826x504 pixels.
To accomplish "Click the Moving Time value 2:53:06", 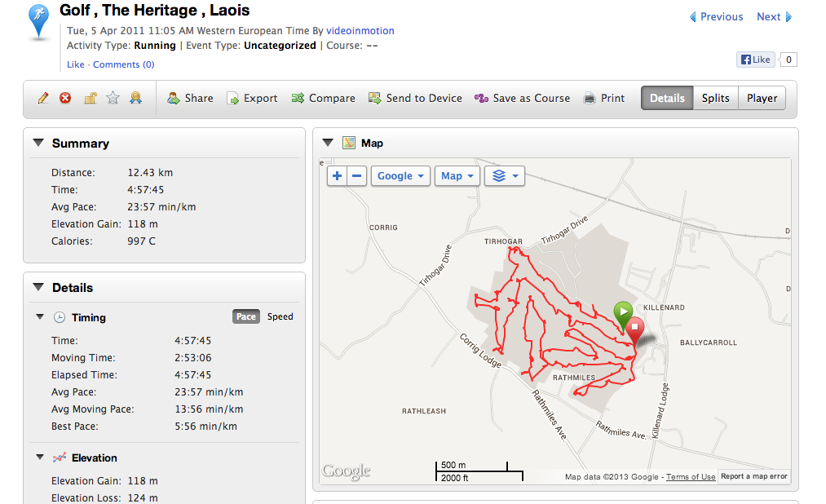I will (192, 357).
